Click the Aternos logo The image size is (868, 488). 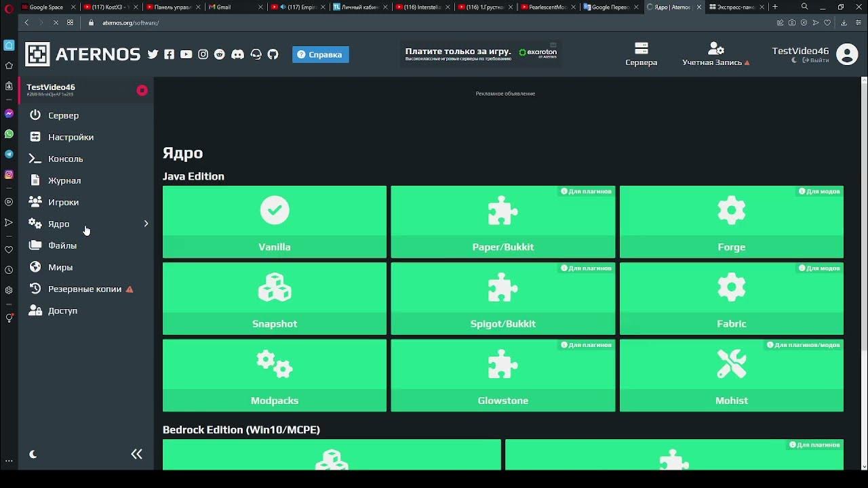tap(83, 54)
